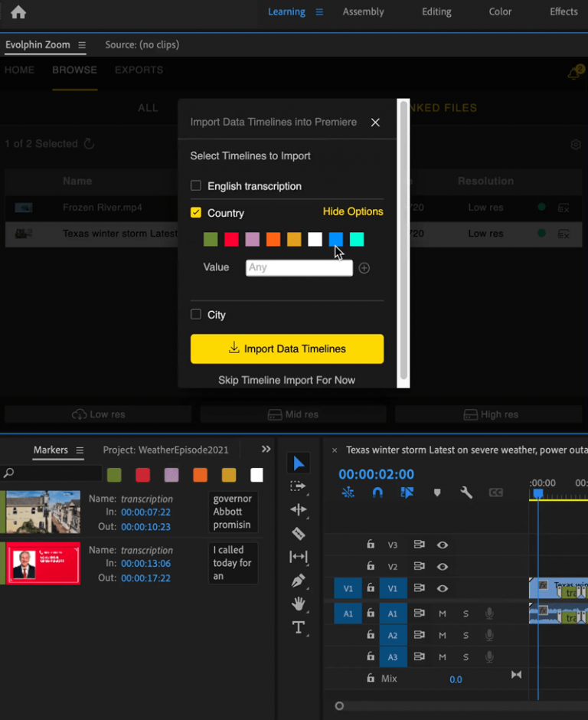Open timeline settings wrench icon
The width and height of the screenshot is (588, 720).
(466, 493)
